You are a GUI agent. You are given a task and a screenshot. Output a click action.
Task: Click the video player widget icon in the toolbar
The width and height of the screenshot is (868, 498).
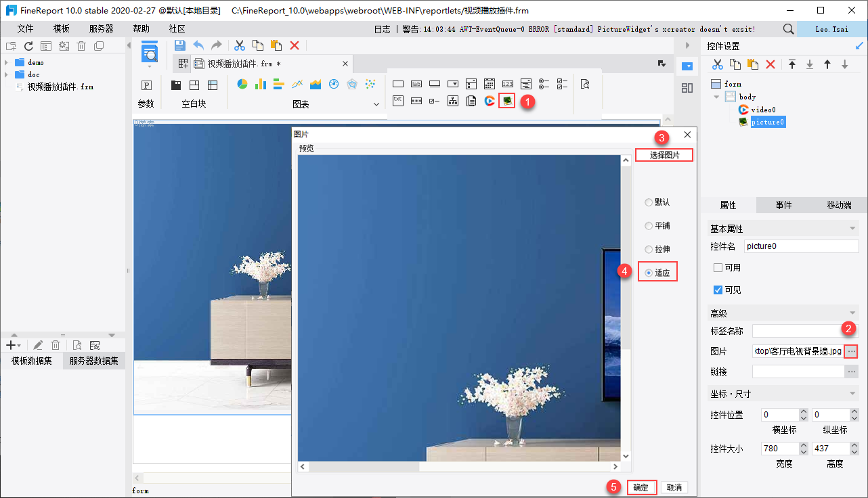[x=490, y=101]
